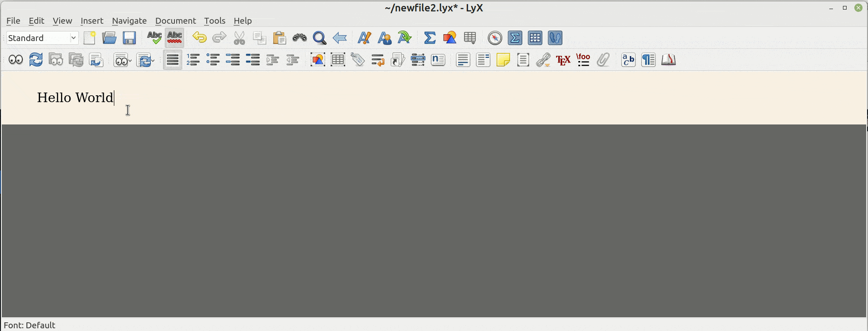
Task: Insert table float icon
Action: [338, 60]
